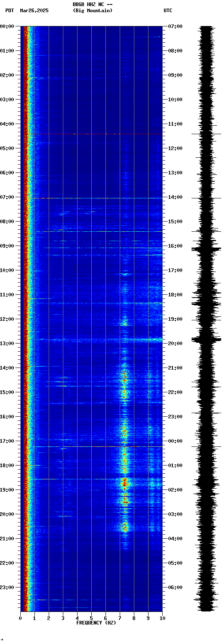
Task: Click the 02:00 UTC time label
Action: 175,490
